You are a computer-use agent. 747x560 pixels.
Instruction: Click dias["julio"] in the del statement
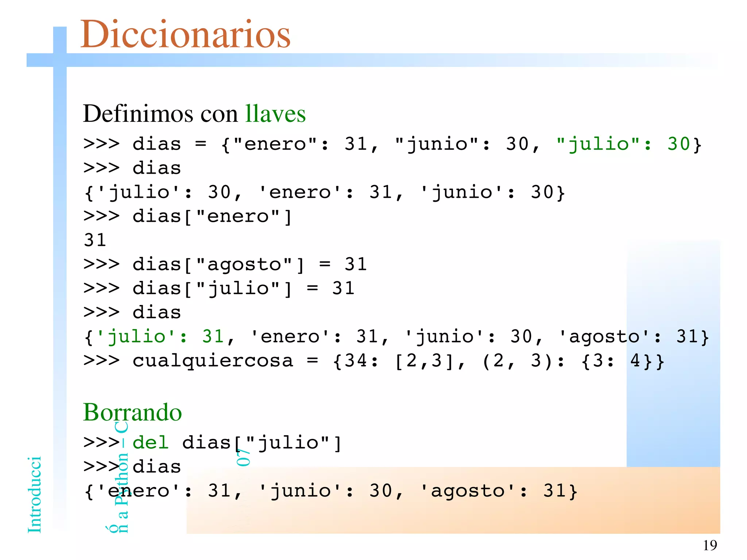[x=262, y=443]
